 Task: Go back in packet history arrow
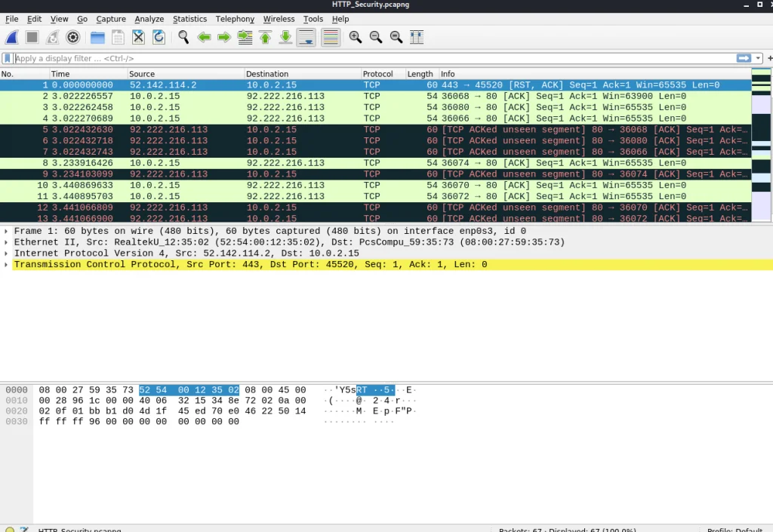204,37
